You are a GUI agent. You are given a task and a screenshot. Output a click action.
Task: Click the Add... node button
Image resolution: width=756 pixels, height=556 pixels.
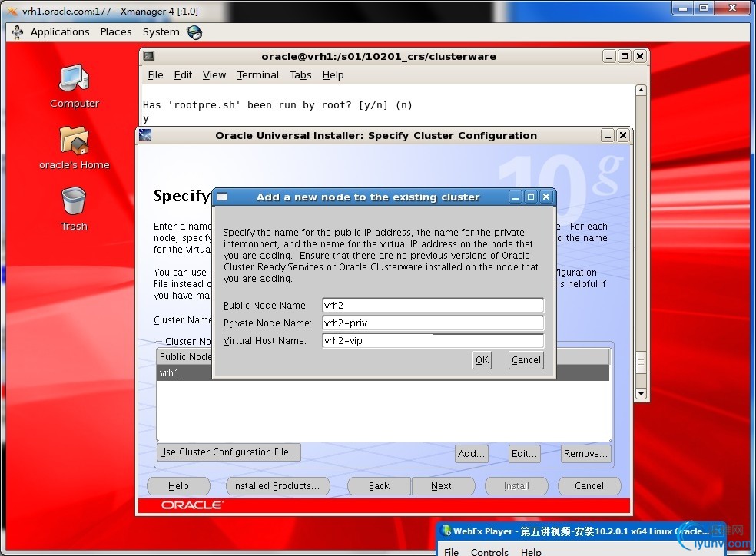click(471, 453)
